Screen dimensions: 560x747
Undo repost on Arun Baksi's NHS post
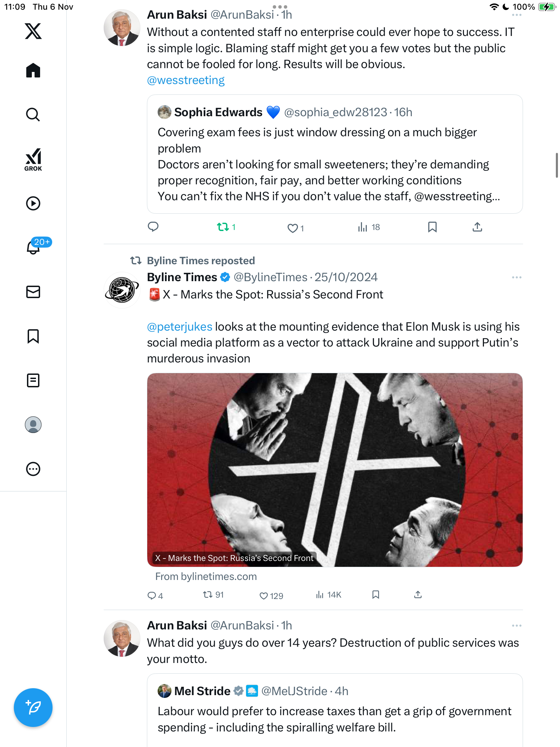click(x=223, y=227)
